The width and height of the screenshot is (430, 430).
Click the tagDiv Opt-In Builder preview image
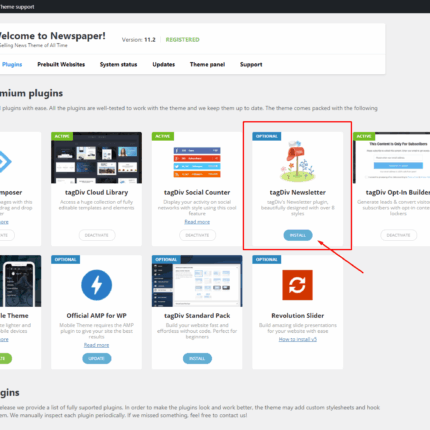pyautogui.click(x=392, y=158)
